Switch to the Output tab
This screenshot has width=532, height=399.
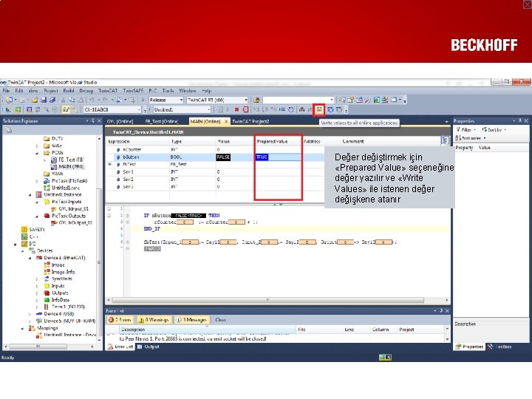click(149, 347)
